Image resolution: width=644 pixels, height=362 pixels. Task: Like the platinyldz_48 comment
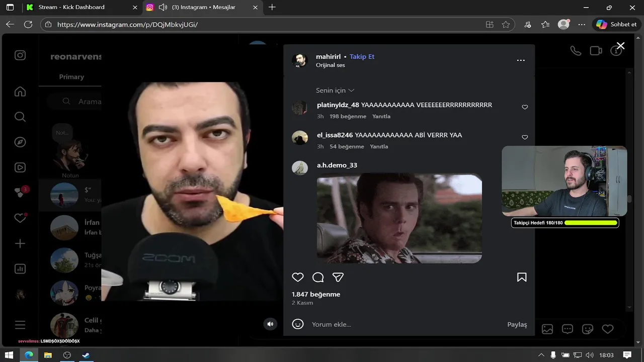tap(525, 107)
